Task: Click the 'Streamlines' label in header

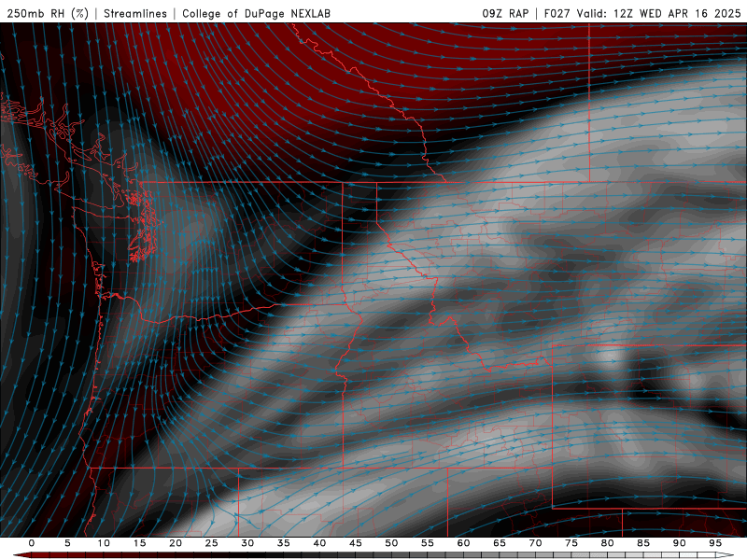Action: click(135, 13)
